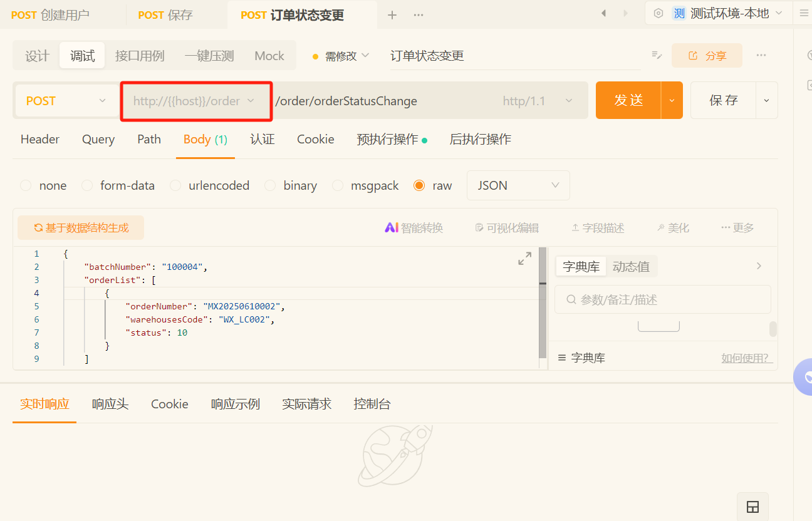
Task: Open 测试环境-本地 environment dropdown
Action: pos(727,13)
